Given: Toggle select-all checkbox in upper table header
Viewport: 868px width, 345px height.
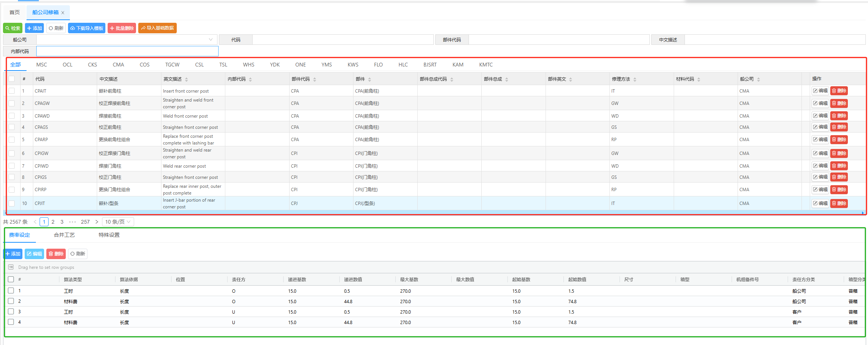Looking at the screenshot, I should click(x=12, y=79).
